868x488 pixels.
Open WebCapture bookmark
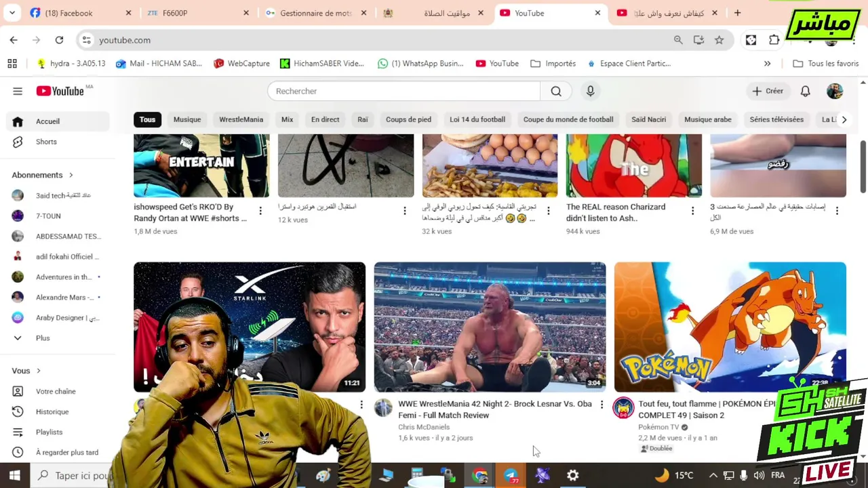coord(241,63)
